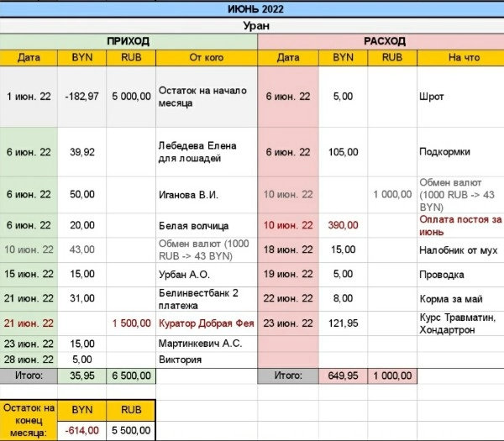The image size is (504, 441).
Task: Select the date '15 июн. 22'
Action: click(29, 274)
